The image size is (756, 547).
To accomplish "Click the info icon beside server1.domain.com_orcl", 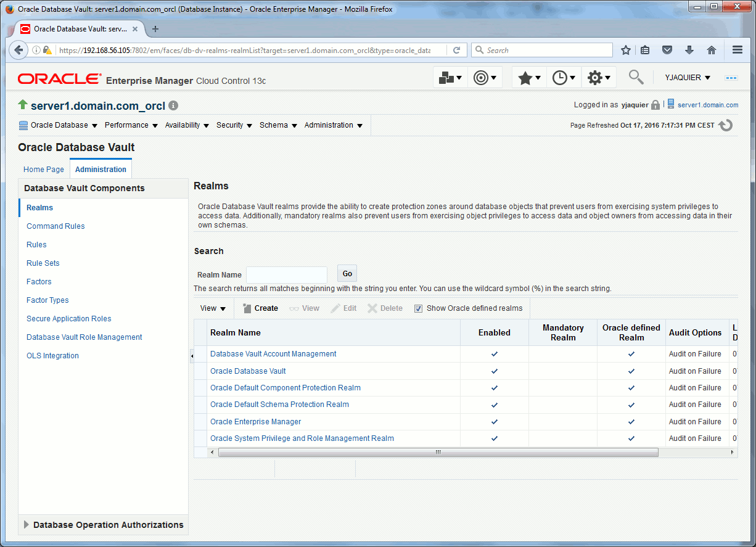I will tap(173, 105).
